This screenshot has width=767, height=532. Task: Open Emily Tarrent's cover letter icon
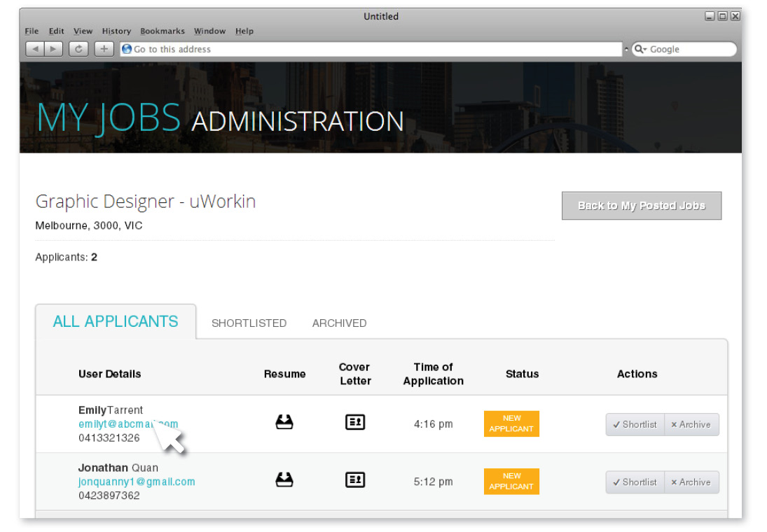click(355, 422)
